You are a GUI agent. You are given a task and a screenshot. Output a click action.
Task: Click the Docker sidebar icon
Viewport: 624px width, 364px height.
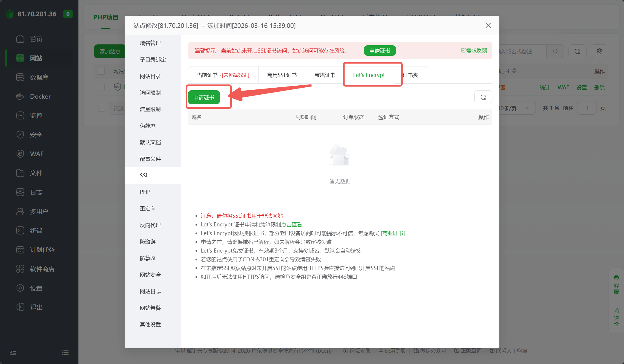(20, 96)
